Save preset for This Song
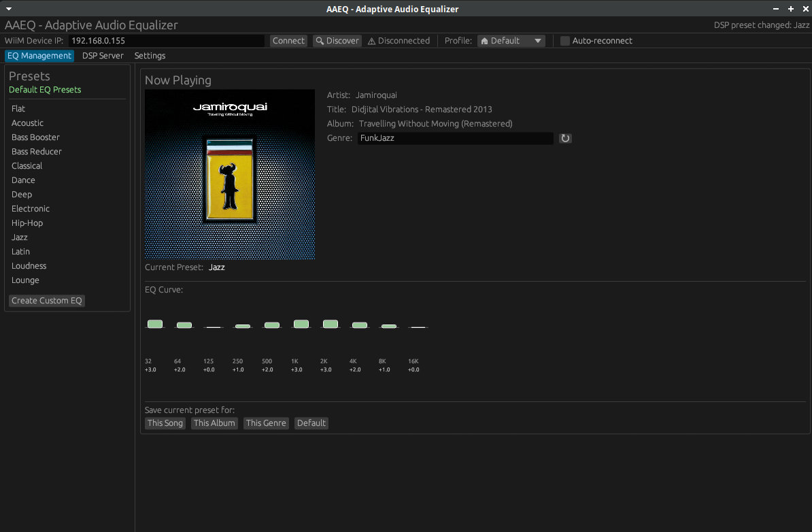The height and width of the screenshot is (532, 812). [165, 423]
